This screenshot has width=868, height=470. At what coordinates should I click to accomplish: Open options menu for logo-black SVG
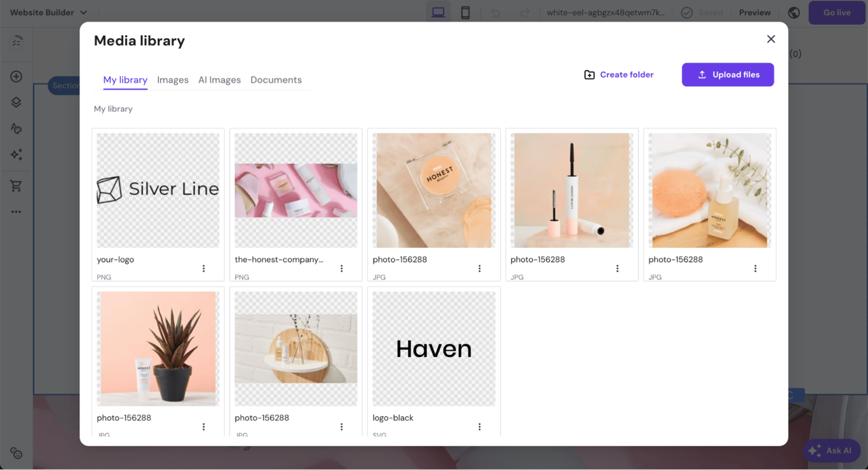click(479, 426)
